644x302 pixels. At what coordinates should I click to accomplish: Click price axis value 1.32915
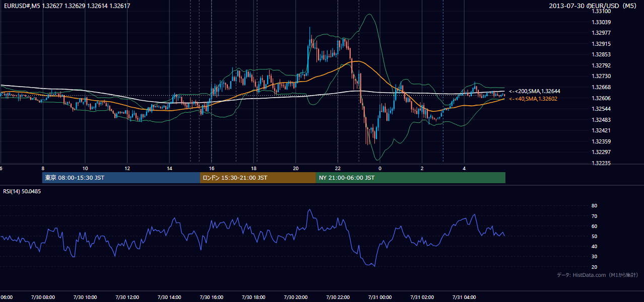pyautogui.click(x=601, y=44)
